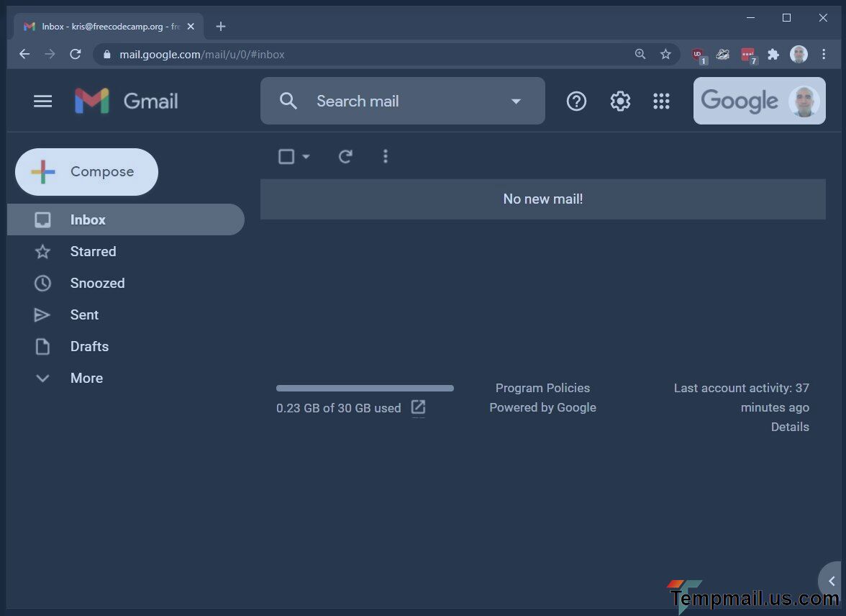846x616 pixels.
Task: Click the manage storage external link icon
Action: point(418,407)
